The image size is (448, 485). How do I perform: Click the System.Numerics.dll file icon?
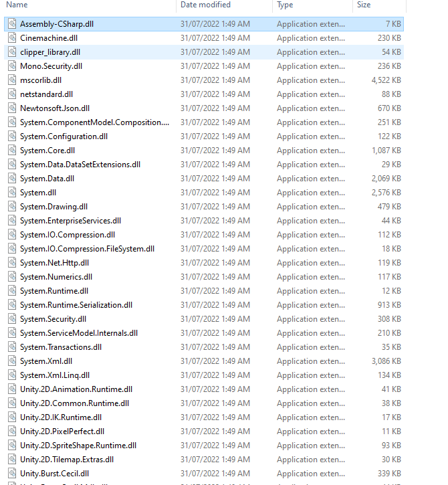pyautogui.click(x=12, y=277)
